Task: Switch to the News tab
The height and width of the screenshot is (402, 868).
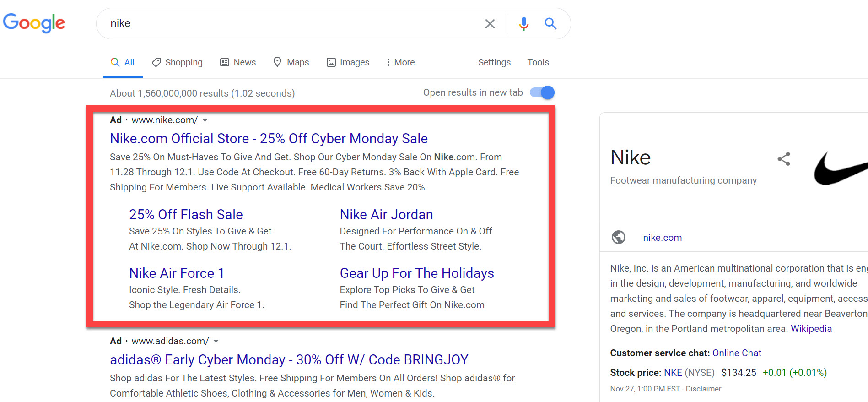Action: click(x=238, y=62)
